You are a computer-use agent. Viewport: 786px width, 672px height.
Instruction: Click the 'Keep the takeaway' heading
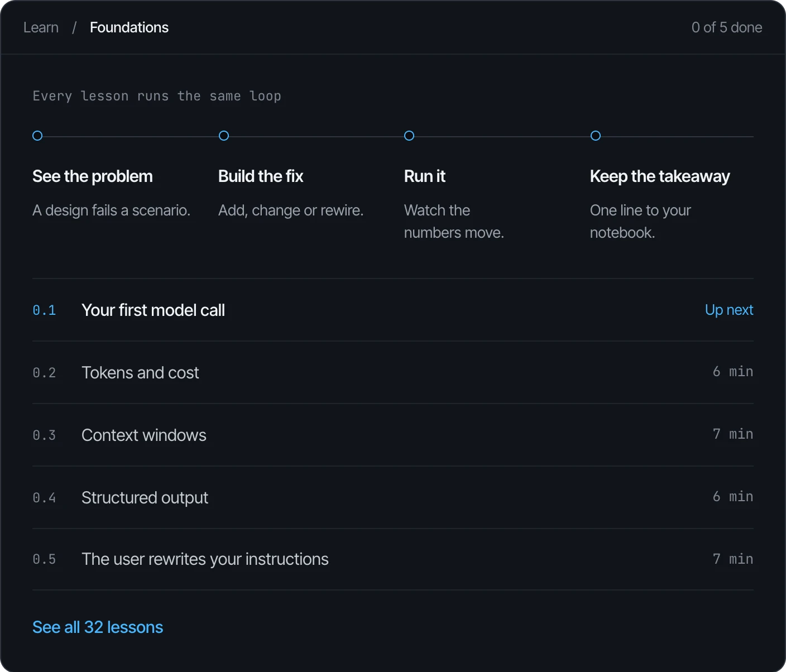coord(660,176)
